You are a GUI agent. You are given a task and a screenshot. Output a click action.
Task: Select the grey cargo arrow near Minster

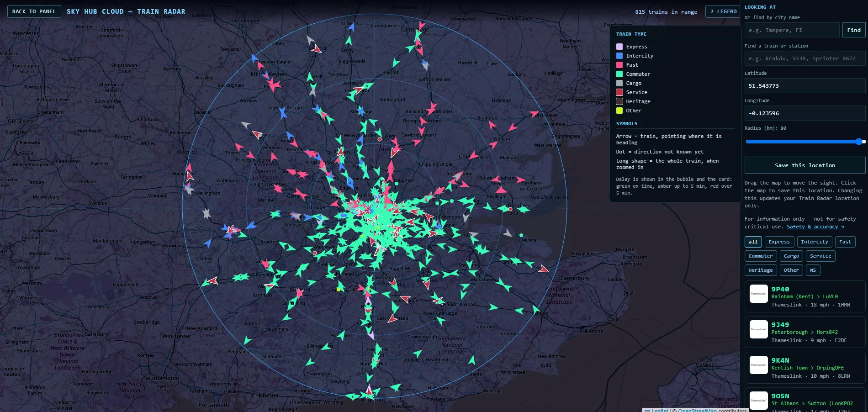point(507,233)
